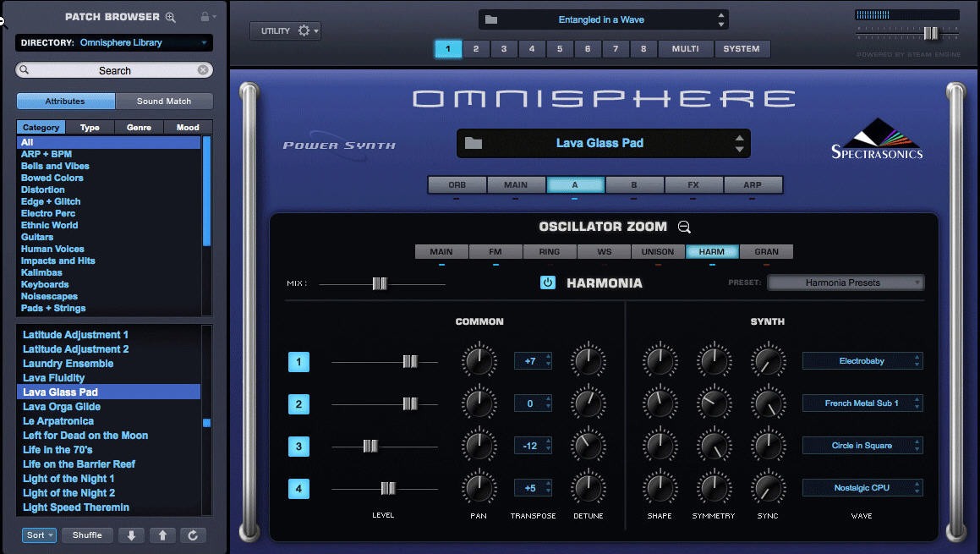
Task: Click the Utility gear icon
Action: 304,30
